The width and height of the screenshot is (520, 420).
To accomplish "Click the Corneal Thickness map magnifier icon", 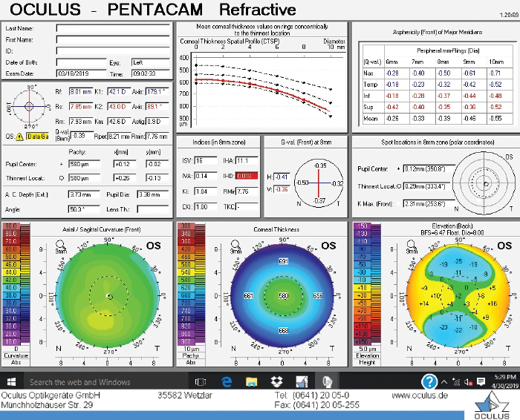I will point(235,245).
